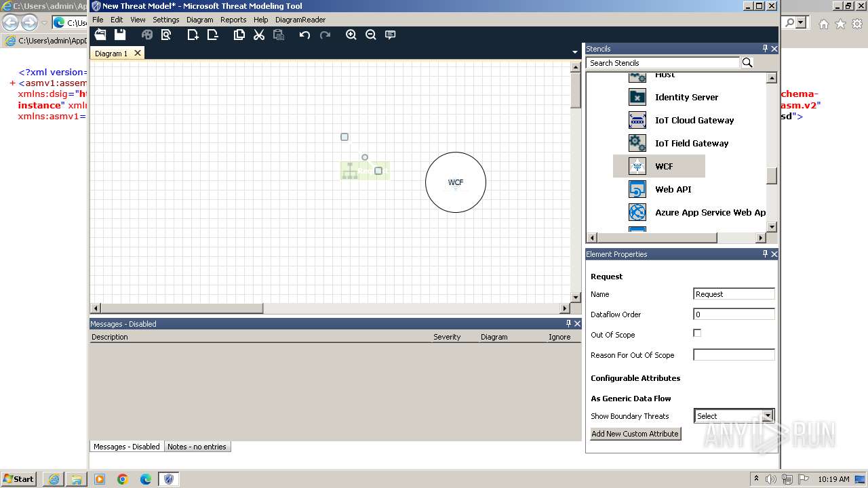Click the Zoom Out magnifier icon
868x488 pixels.
click(x=371, y=35)
